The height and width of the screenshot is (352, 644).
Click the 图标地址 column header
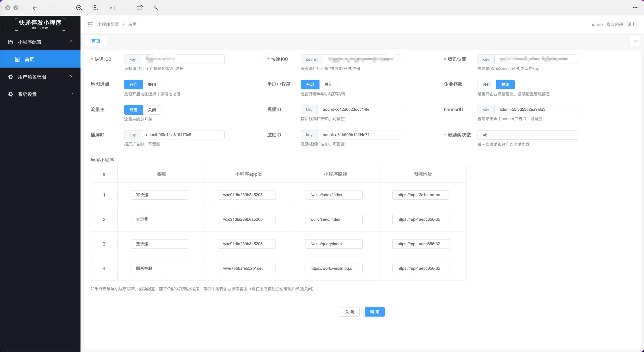tap(423, 174)
